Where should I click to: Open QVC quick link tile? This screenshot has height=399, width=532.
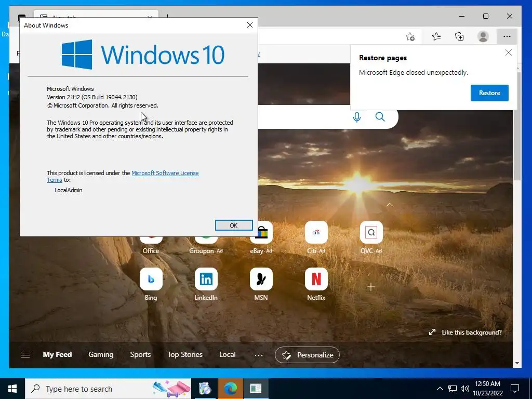click(x=371, y=237)
